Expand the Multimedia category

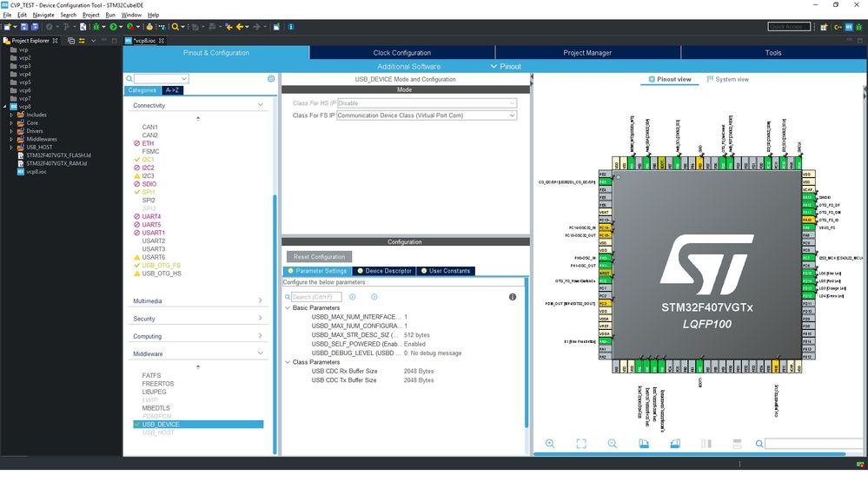(x=260, y=300)
